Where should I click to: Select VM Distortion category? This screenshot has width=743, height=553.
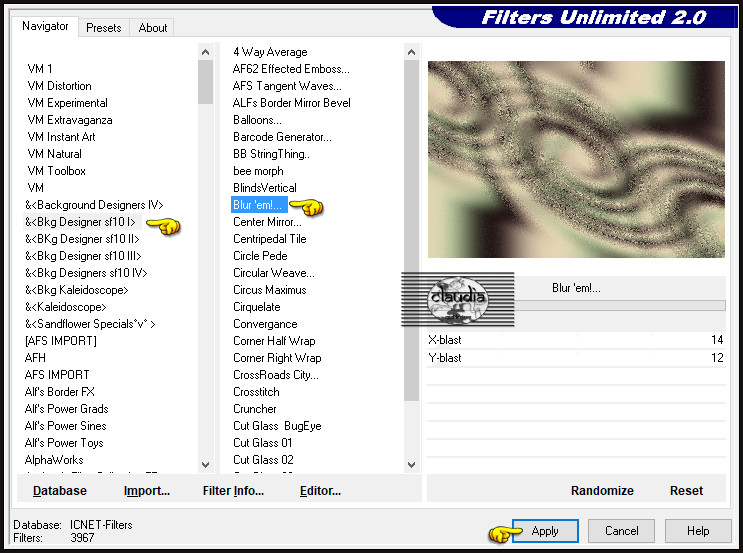click(59, 86)
